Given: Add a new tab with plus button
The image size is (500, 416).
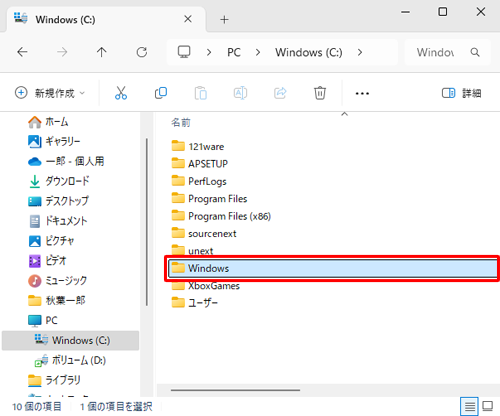Looking at the screenshot, I should click(224, 20).
